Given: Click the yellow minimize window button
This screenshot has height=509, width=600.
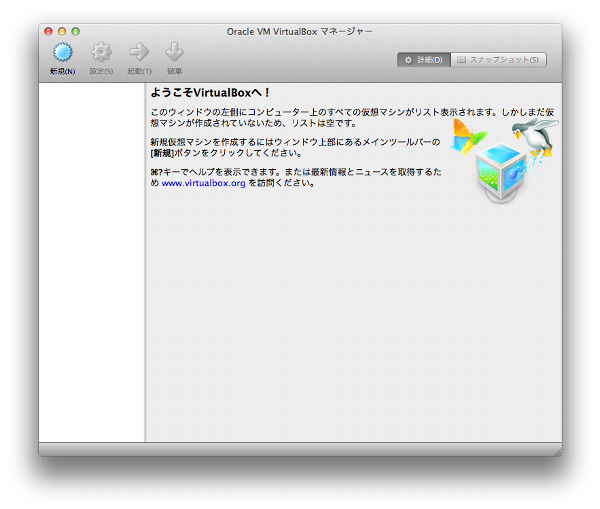Looking at the screenshot, I should pyautogui.click(x=62, y=31).
